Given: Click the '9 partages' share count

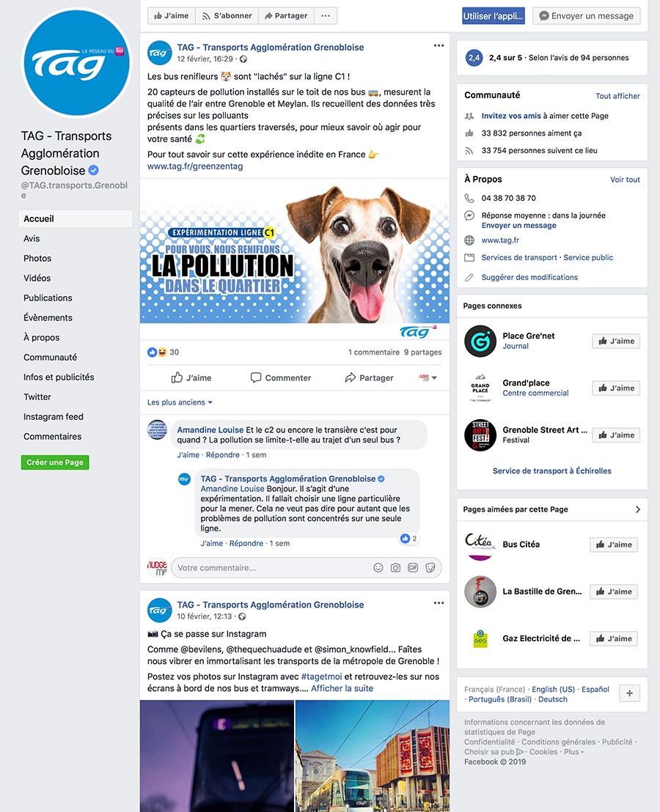Looking at the screenshot, I should pos(422,353).
